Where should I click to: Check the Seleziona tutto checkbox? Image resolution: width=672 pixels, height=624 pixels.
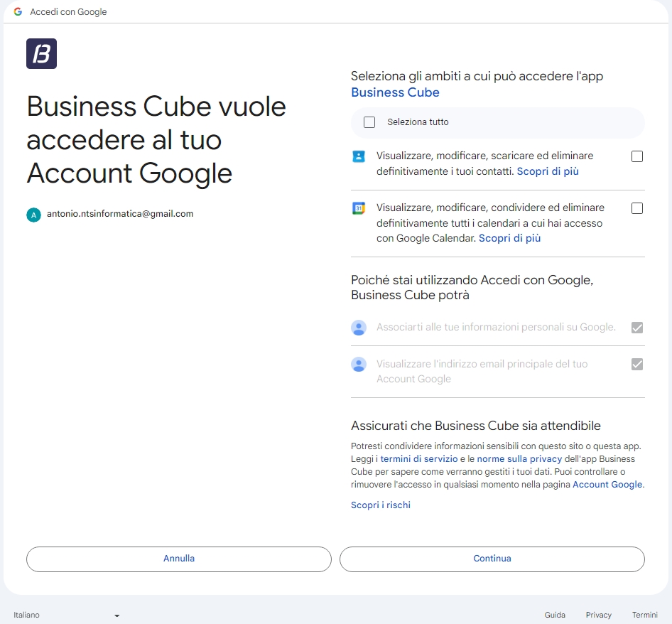coord(369,122)
